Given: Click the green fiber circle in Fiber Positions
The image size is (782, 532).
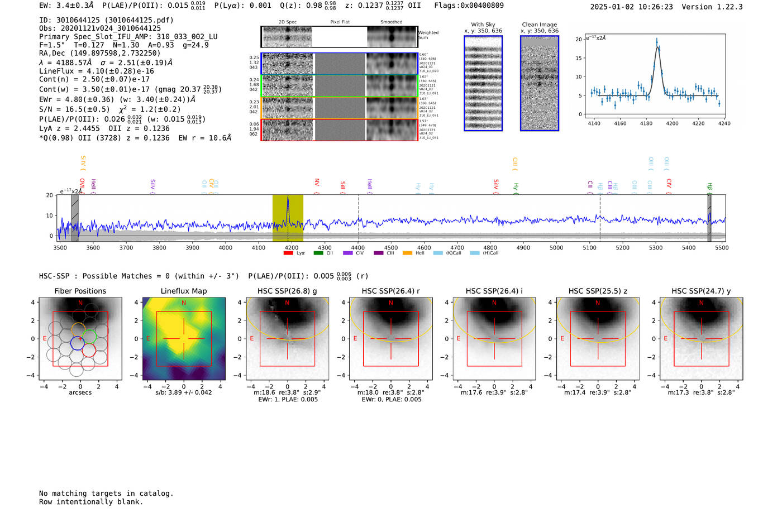Looking at the screenshot, I should click(90, 337).
